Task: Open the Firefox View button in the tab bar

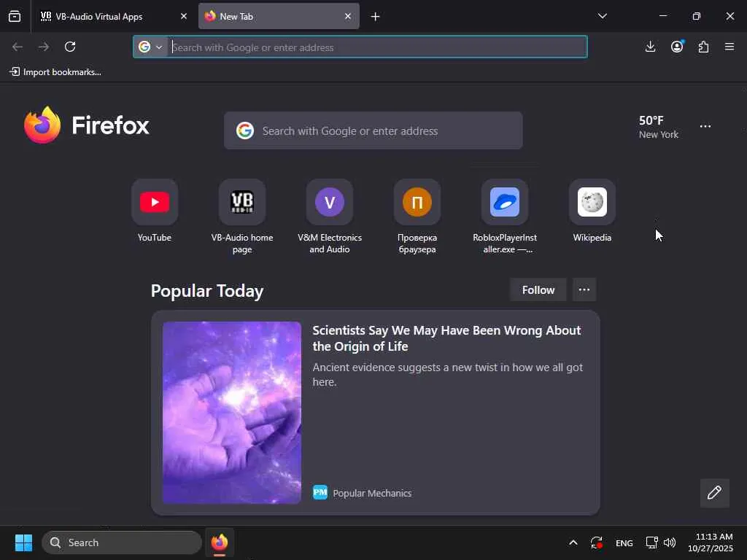Action: pyautogui.click(x=15, y=16)
